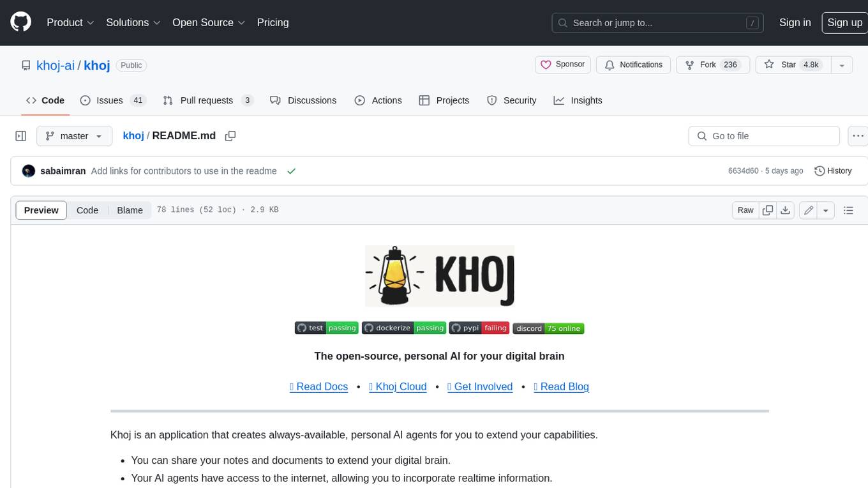This screenshot has height=488, width=868.
Task: Focus the Go to file input
Action: [x=764, y=136]
